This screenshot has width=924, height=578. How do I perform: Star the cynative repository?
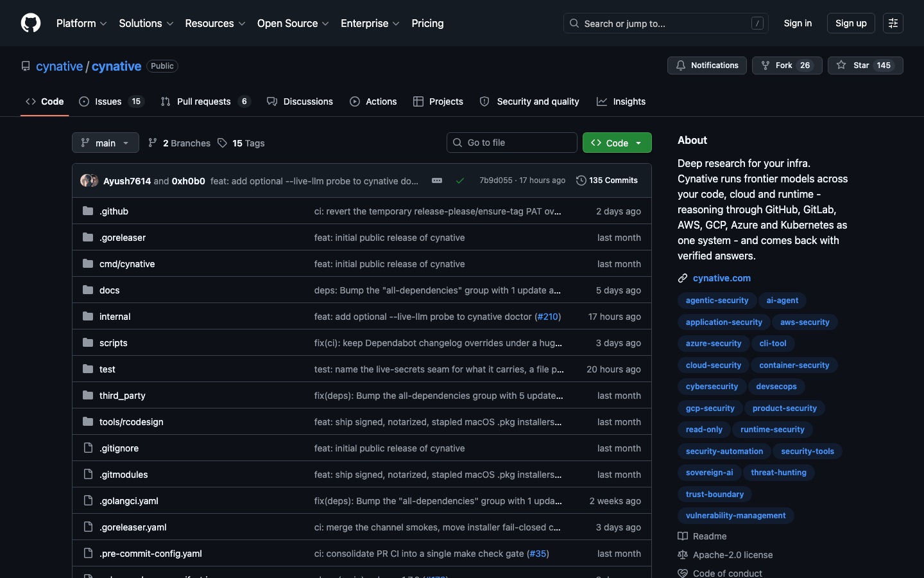click(x=865, y=66)
